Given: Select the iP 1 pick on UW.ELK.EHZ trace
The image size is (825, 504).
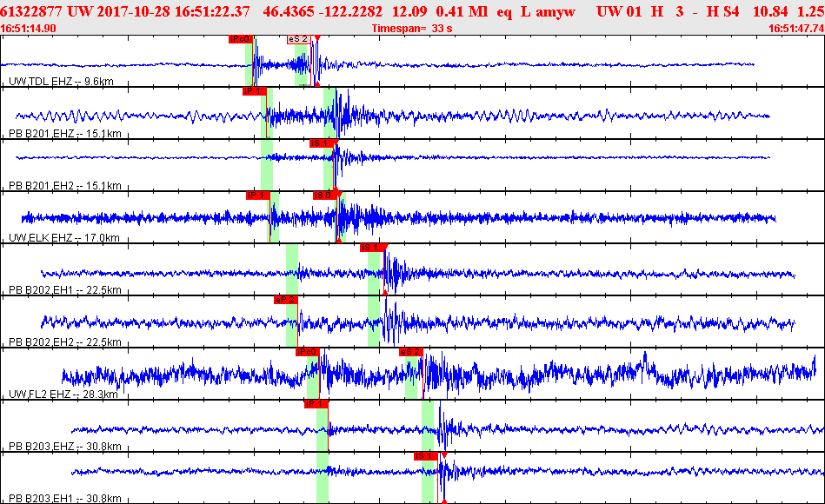Looking at the screenshot, I should point(257,196).
